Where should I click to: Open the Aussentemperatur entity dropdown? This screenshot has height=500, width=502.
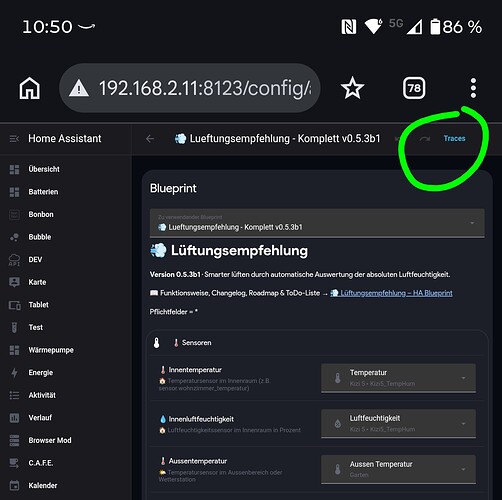[x=398, y=469]
